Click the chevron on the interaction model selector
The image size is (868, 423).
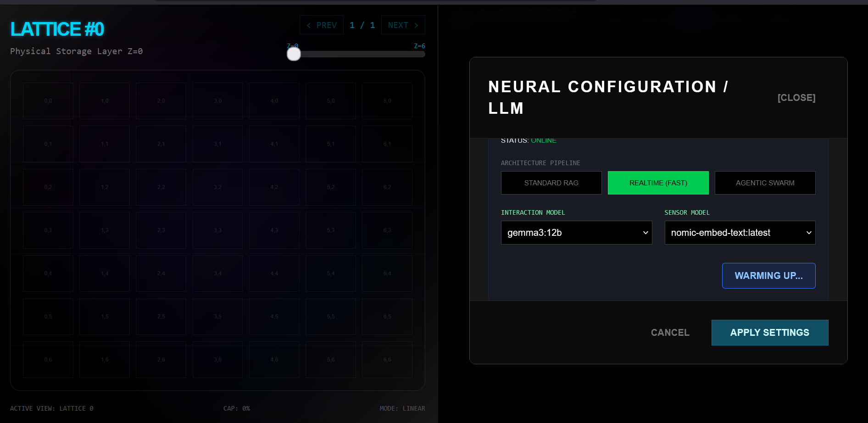tap(645, 233)
